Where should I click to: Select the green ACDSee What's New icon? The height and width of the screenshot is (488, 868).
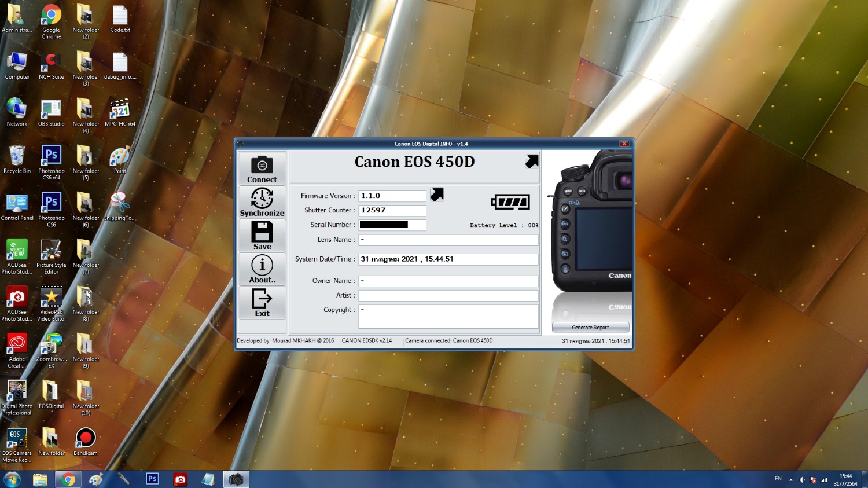click(x=17, y=257)
